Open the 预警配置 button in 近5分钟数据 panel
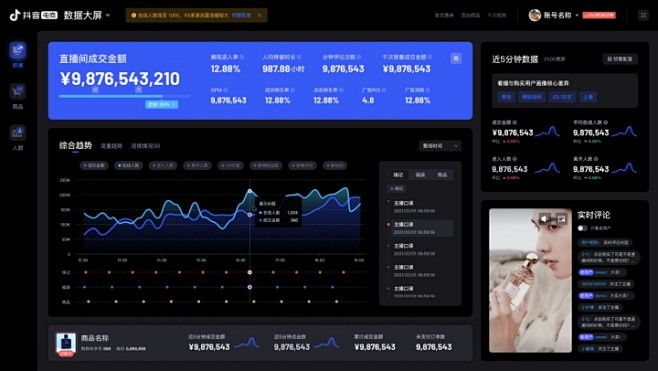The height and width of the screenshot is (371, 658). click(620, 59)
